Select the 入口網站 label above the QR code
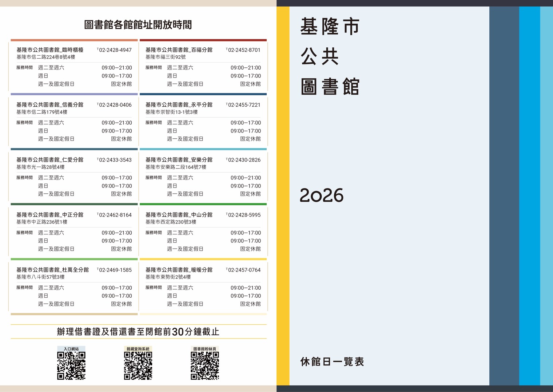The image size is (553, 392). tap(71, 349)
